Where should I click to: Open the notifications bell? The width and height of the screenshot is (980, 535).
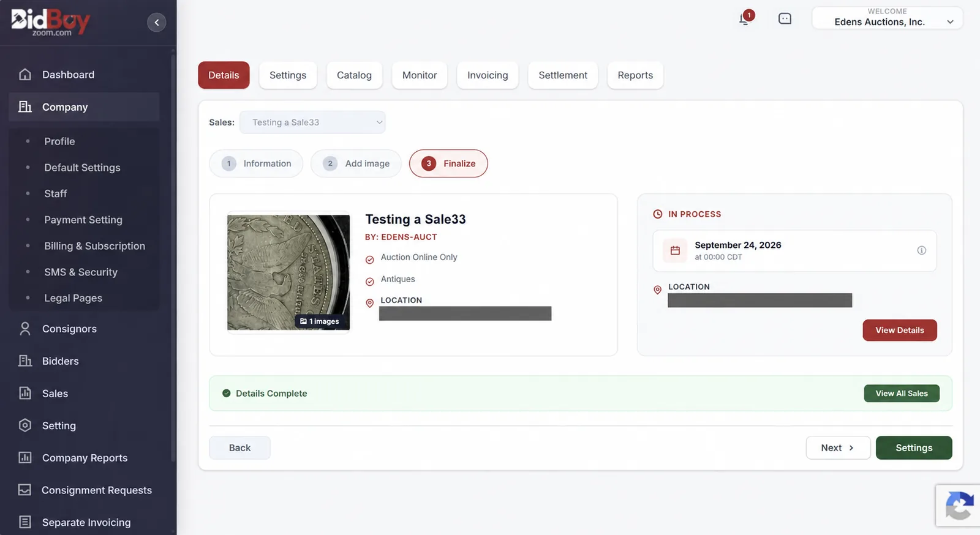click(745, 18)
